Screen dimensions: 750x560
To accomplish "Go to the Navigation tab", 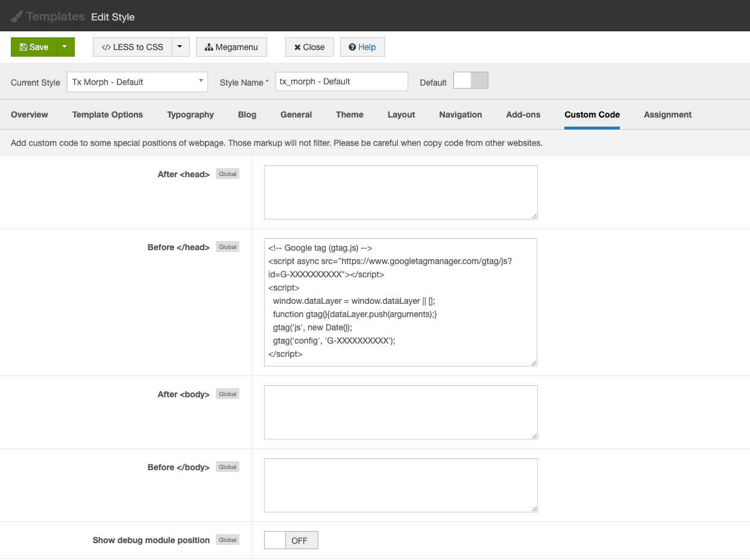I will pyautogui.click(x=461, y=115).
